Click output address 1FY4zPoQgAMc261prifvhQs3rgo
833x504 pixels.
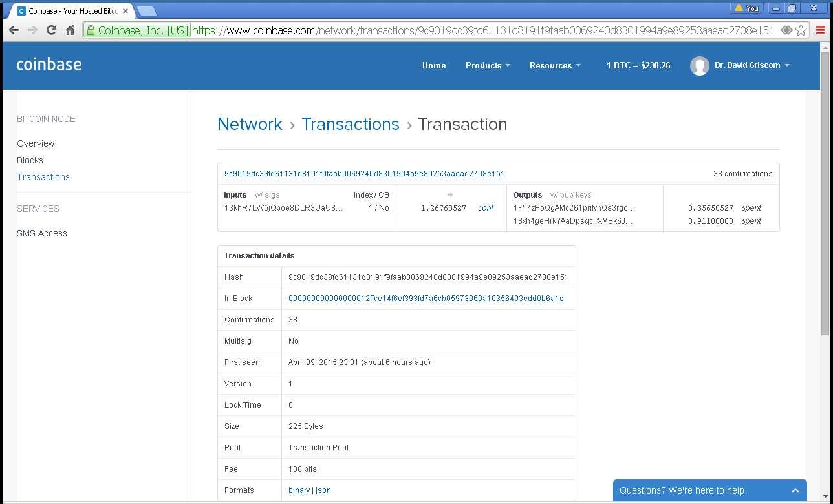(x=574, y=208)
